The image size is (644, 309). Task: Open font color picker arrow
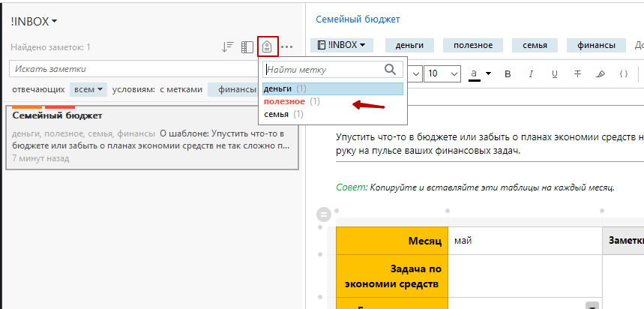488,73
